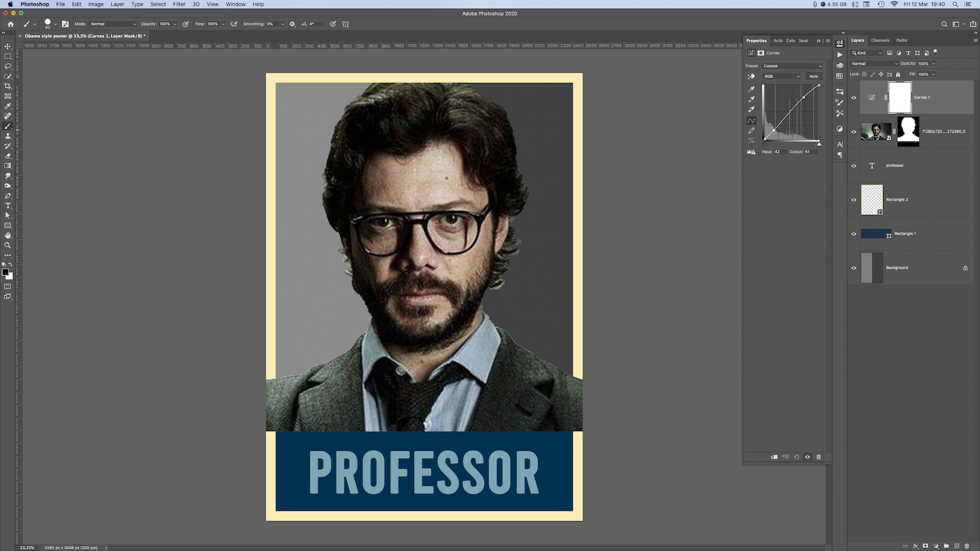Hide the Curves 1 layer
Viewport: 980px width, 551px height.
tap(854, 98)
